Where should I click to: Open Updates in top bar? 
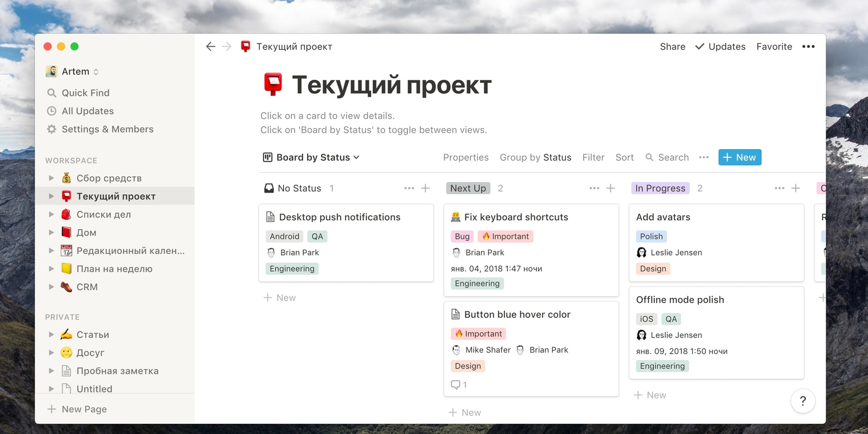[720, 47]
